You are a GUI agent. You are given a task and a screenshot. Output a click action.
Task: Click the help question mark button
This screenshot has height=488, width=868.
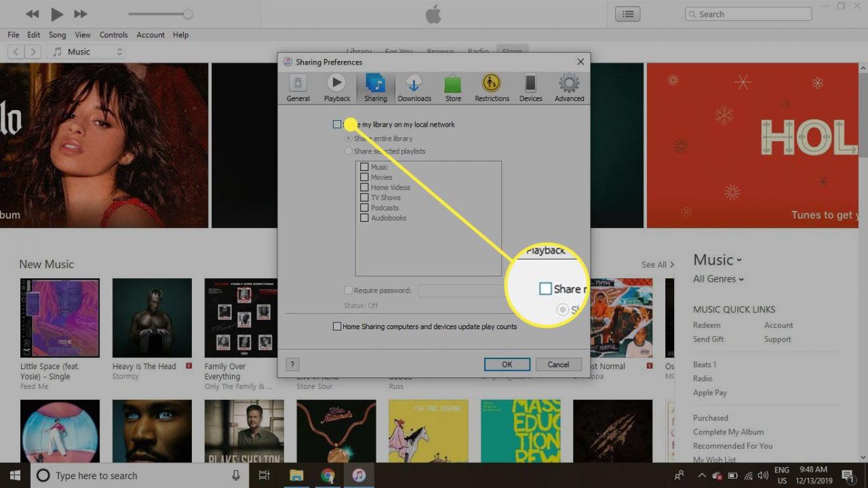click(x=292, y=364)
